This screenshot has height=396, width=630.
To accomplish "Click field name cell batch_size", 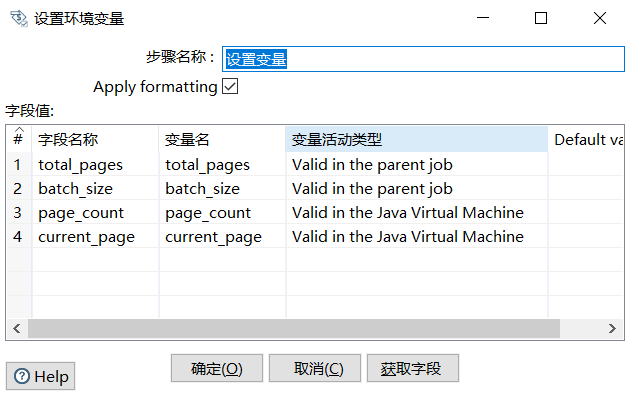I will (x=95, y=188).
